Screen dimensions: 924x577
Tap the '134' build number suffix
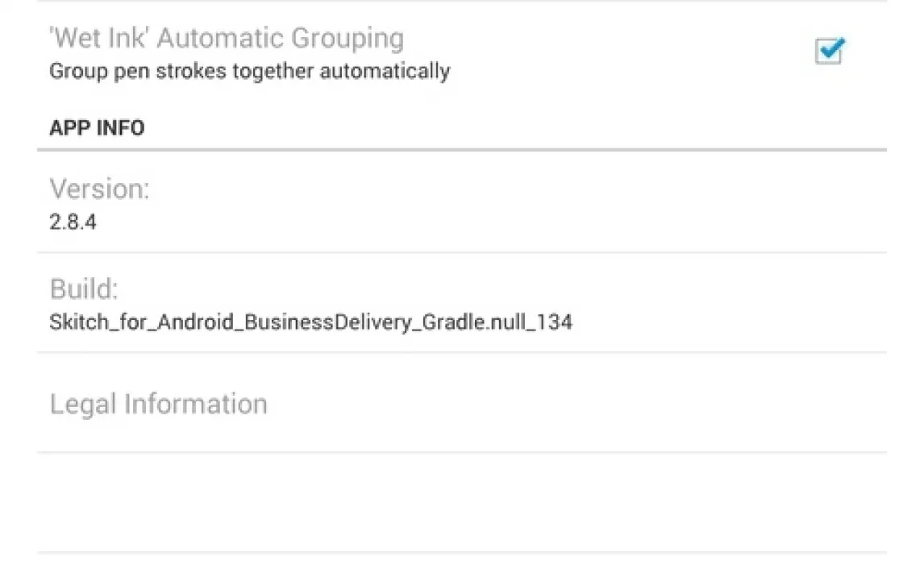point(555,322)
